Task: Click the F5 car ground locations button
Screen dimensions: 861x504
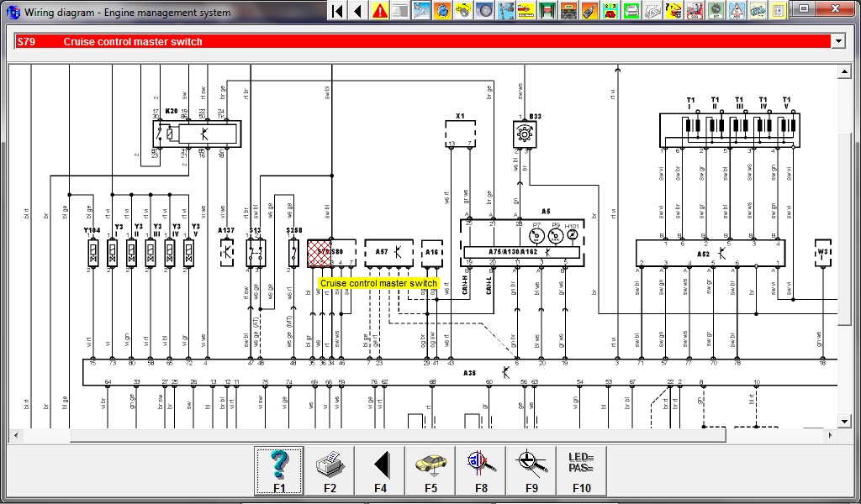Action: [x=430, y=470]
